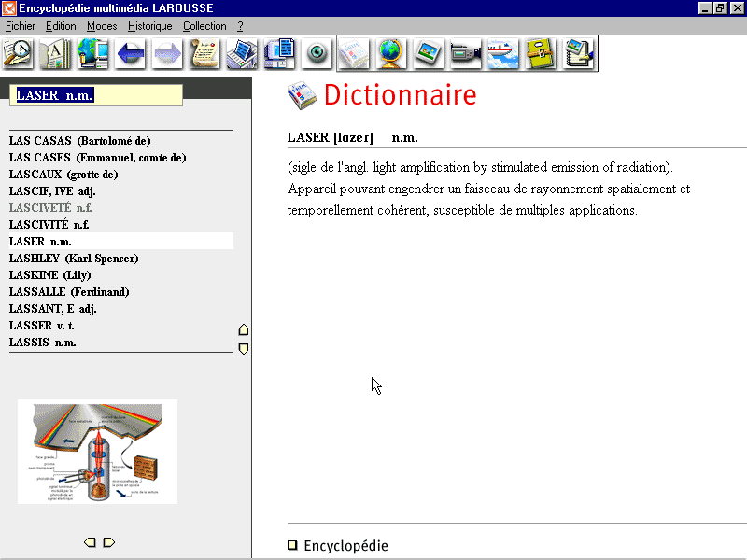747x560 pixels.
Task: Select LASCIF, IVE adj. entry
Action: tap(52, 191)
